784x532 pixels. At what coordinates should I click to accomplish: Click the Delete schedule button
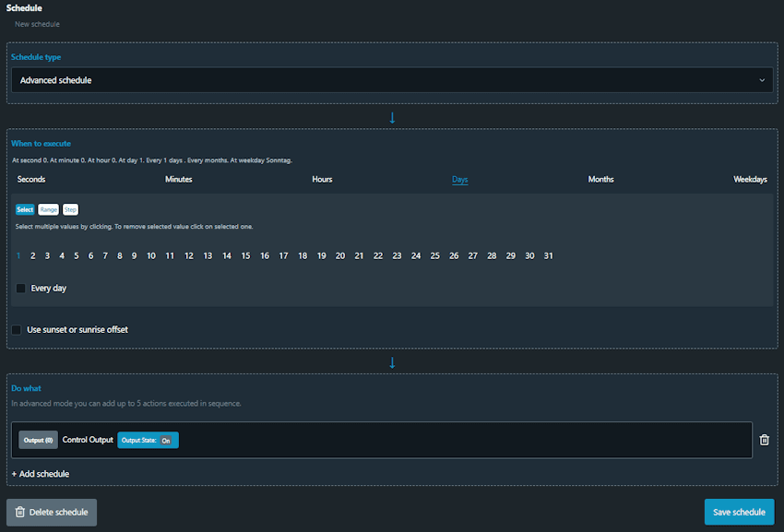pyautogui.click(x=52, y=512)
